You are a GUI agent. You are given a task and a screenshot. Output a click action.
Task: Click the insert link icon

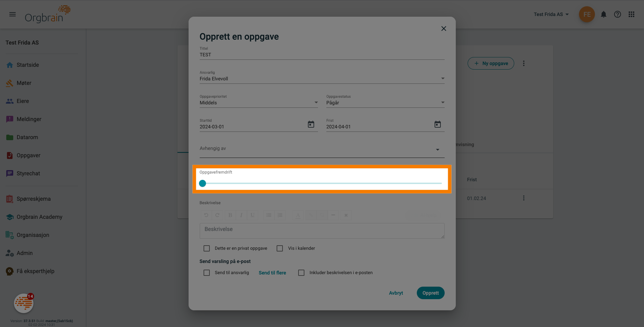click(311, 215)
